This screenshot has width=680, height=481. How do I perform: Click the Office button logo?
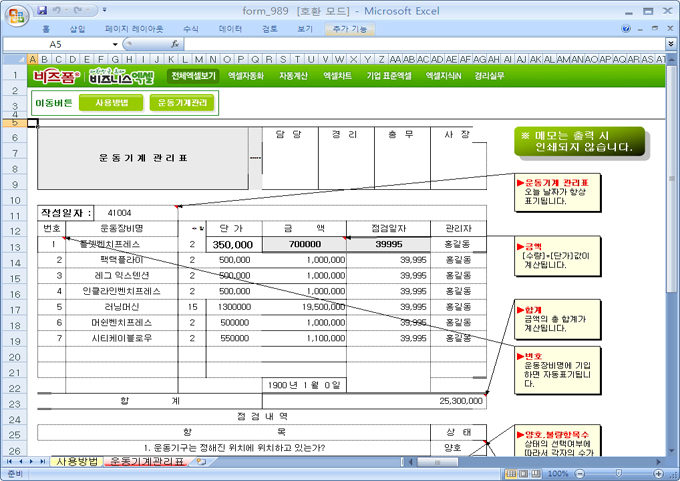pos(15,14)
